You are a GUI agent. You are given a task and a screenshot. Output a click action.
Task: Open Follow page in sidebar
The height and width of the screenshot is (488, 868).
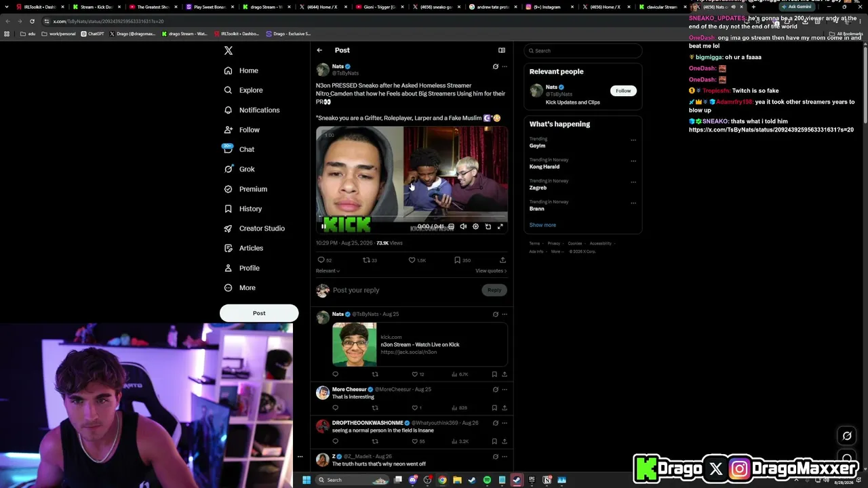(x=241, y=129)
